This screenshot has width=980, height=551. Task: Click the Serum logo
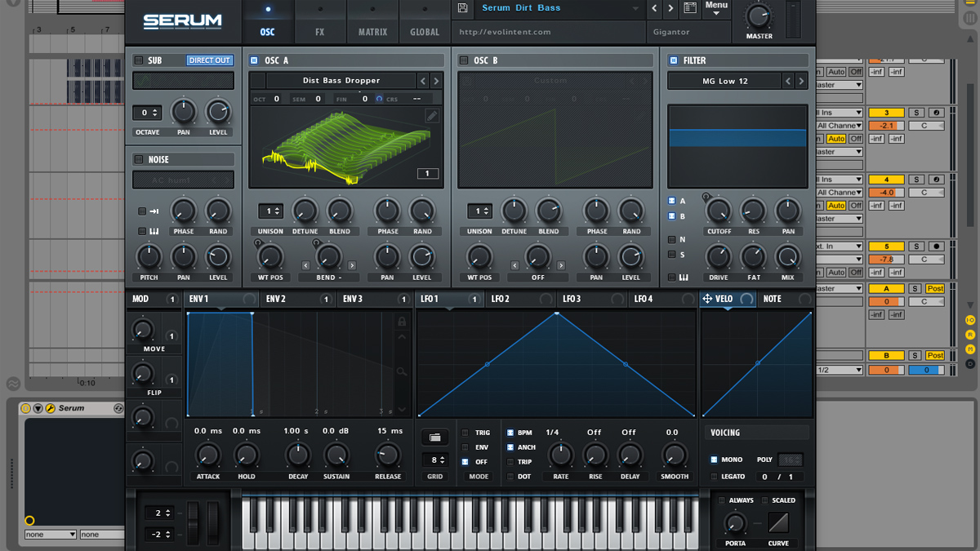click(182, 21)
